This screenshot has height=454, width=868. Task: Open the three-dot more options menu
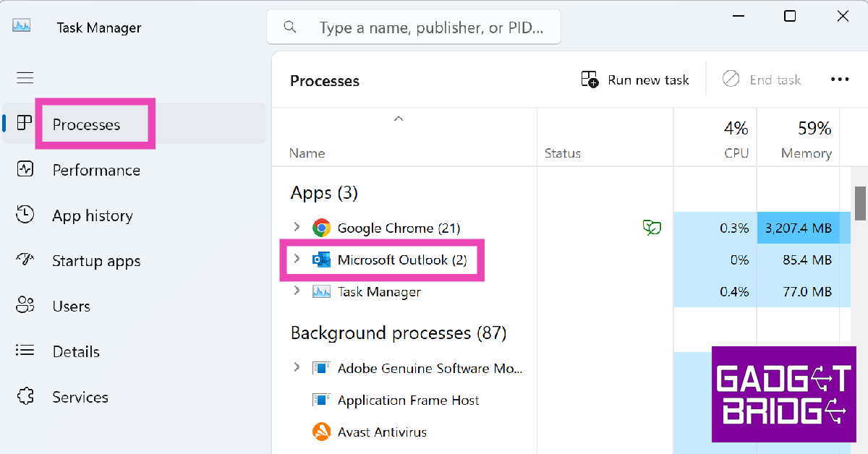[x=840, y=80]
